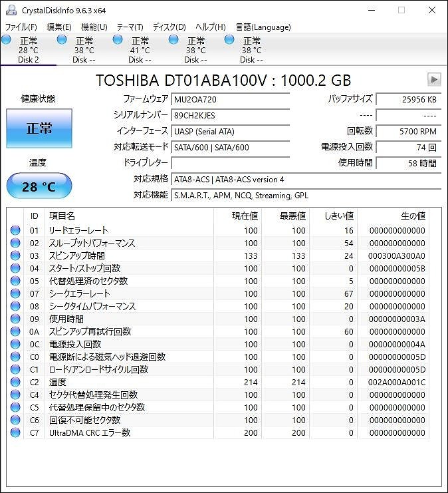This screenshot has height=493, width=448.
Task: Click the CrystalDiskInfo app icon in title bar
Action: coord(11,10)
